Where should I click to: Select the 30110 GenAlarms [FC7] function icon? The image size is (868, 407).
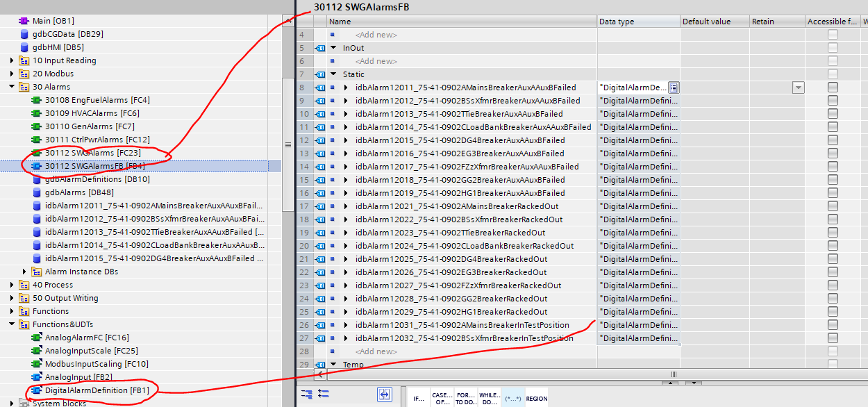tap(37, 126)
